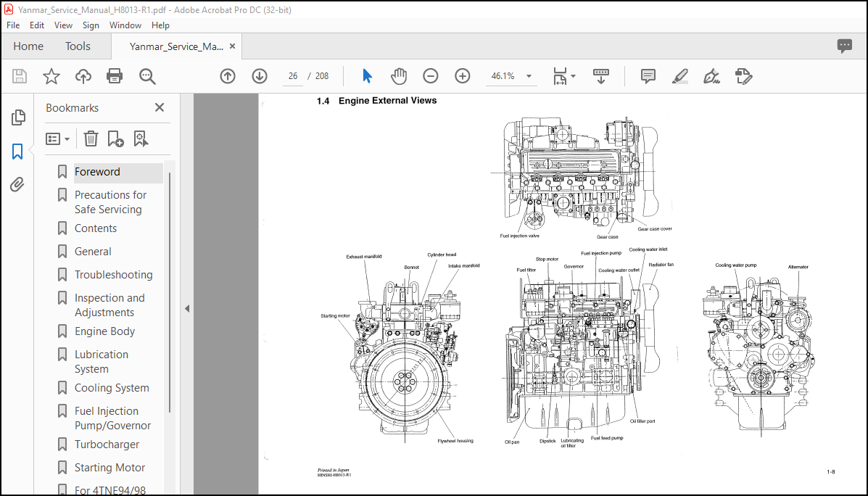The height and width of the screenshot is (496, 868).
Task: Jump to Fuel Injection Pump/Governor bookmark
Action: coord(113,418)
